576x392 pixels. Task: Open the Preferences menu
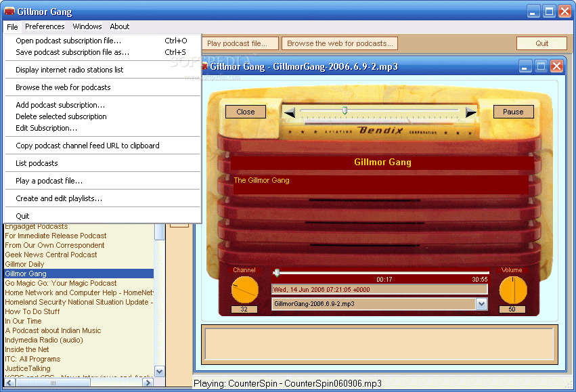pos(45,26)
